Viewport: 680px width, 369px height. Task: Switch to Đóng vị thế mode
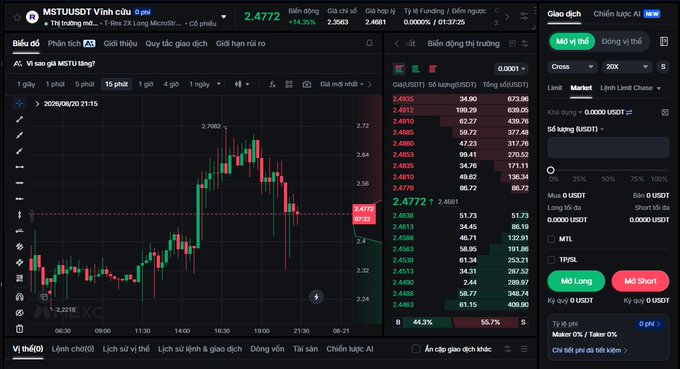click(x=621, y=41)
